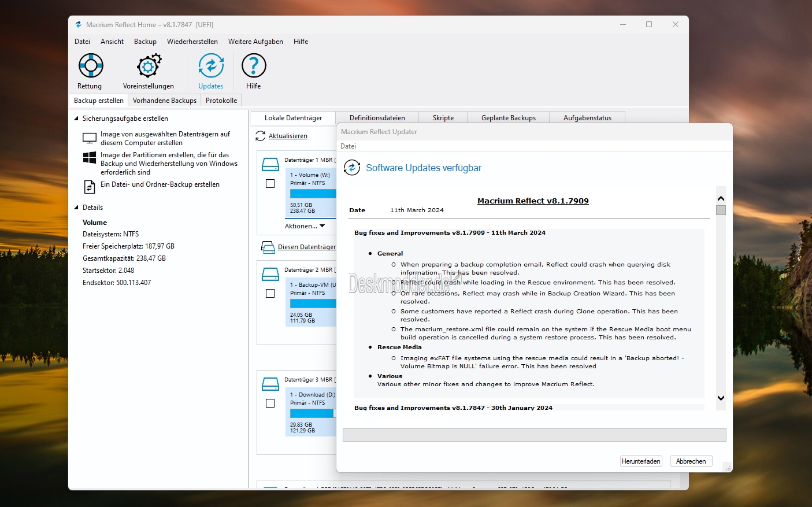Screen dimensions: 812x507
Task: Click the file and folder backup icon
Action: point(90,187)
